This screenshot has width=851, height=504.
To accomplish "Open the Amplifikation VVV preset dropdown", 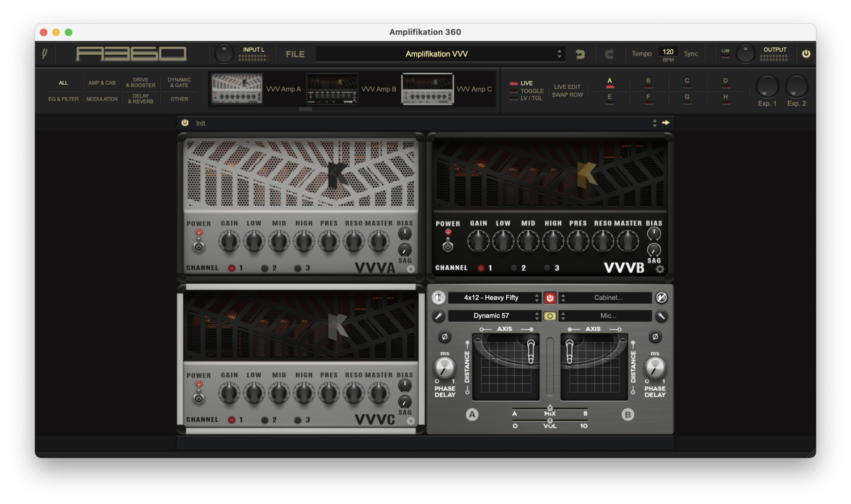I will tap(440, 54).
